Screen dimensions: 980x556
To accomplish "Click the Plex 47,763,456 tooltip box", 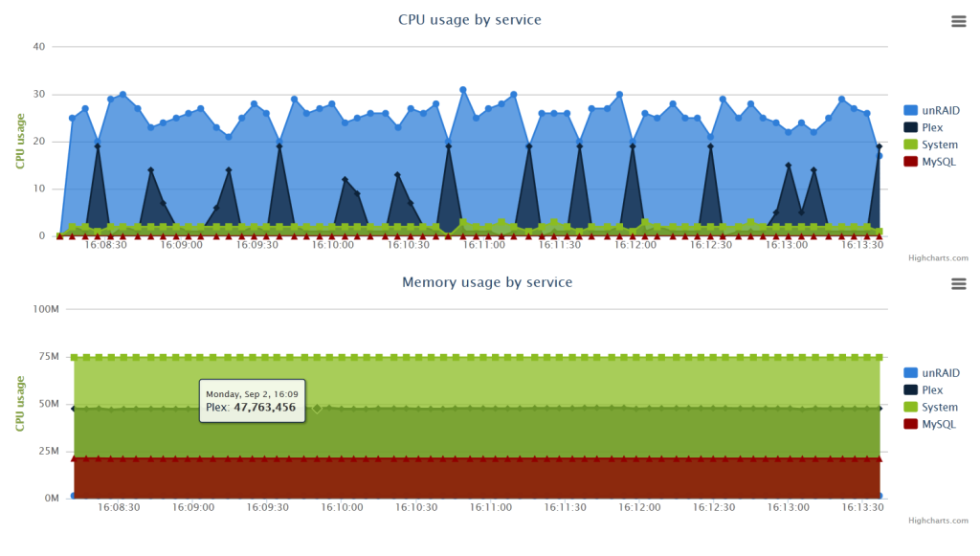I will coord(251,401).
